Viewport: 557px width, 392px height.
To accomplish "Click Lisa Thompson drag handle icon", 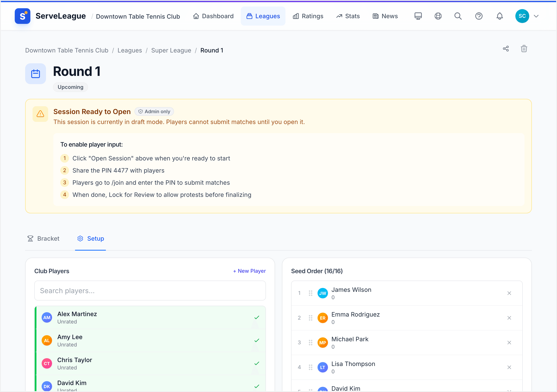I will tap(310, 367).
